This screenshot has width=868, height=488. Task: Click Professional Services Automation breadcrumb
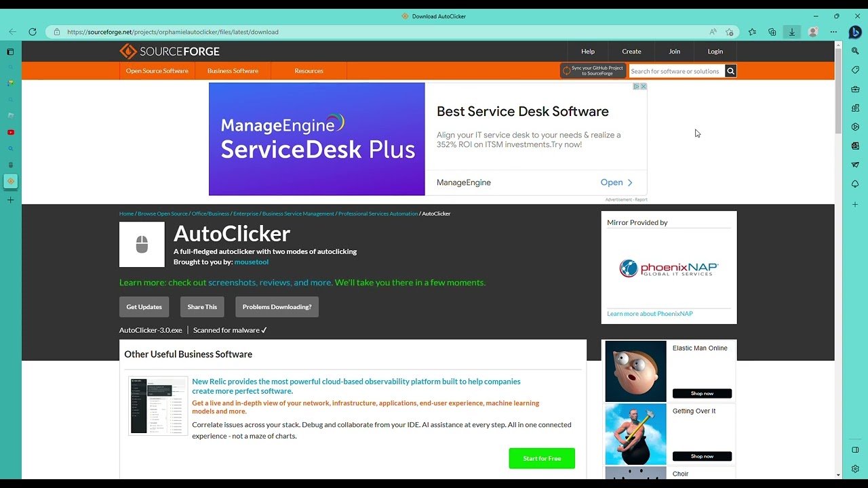(378, 213)
